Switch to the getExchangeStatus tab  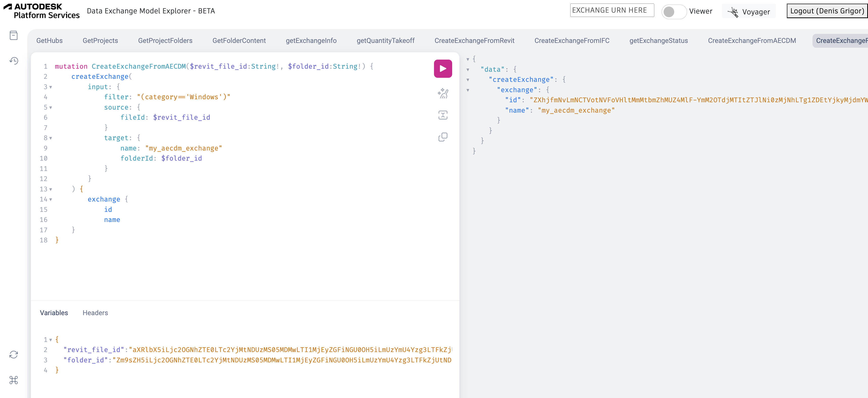658,41
